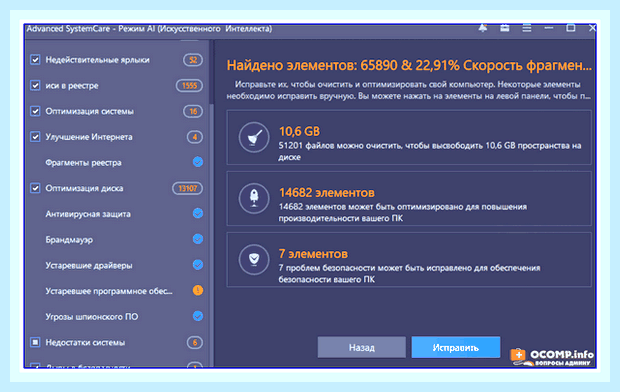Open the 14682 элементов card

click(409, 198)
